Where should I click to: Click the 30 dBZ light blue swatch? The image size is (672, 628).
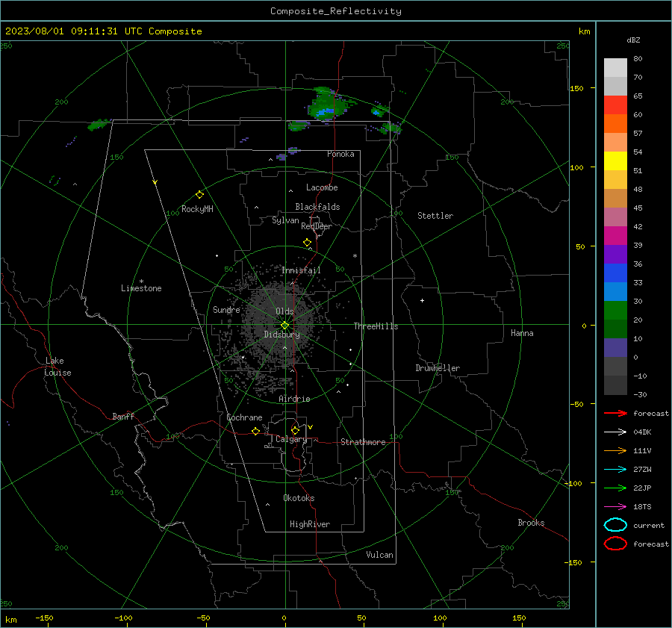coord(615,291)
